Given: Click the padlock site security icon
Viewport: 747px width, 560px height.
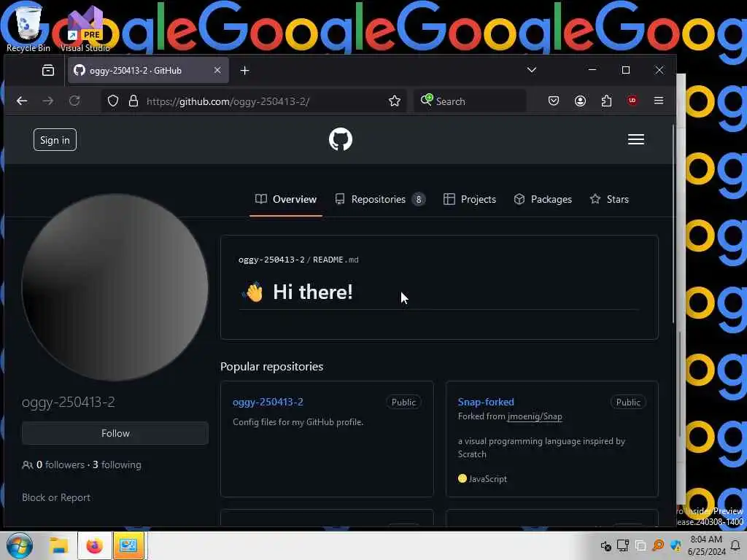Looking at the screenshot, I should (133, 101).
